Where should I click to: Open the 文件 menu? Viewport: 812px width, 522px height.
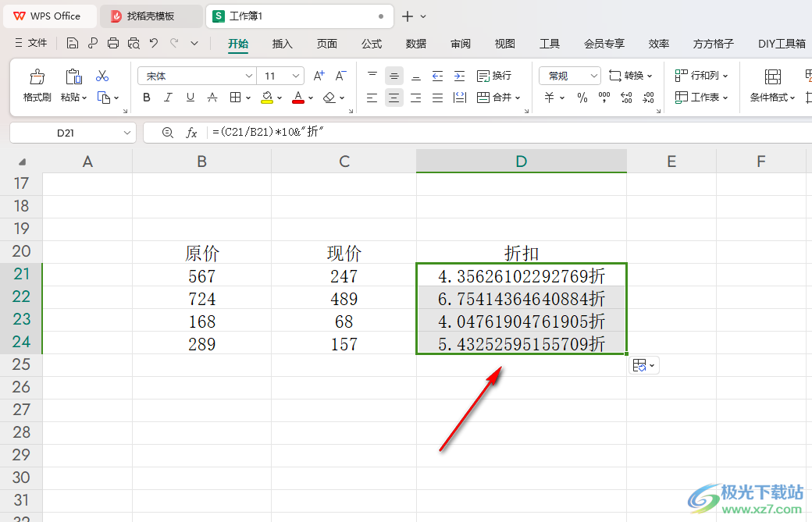(x=31, y=44)
